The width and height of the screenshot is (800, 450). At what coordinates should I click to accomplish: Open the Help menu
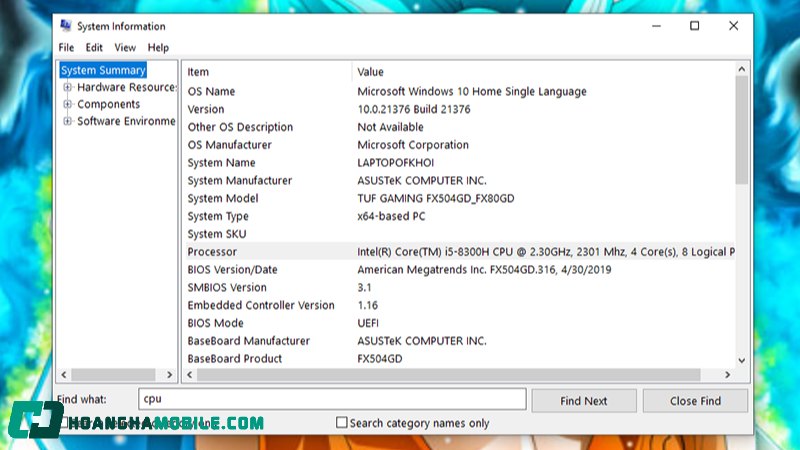pos(158,47)
